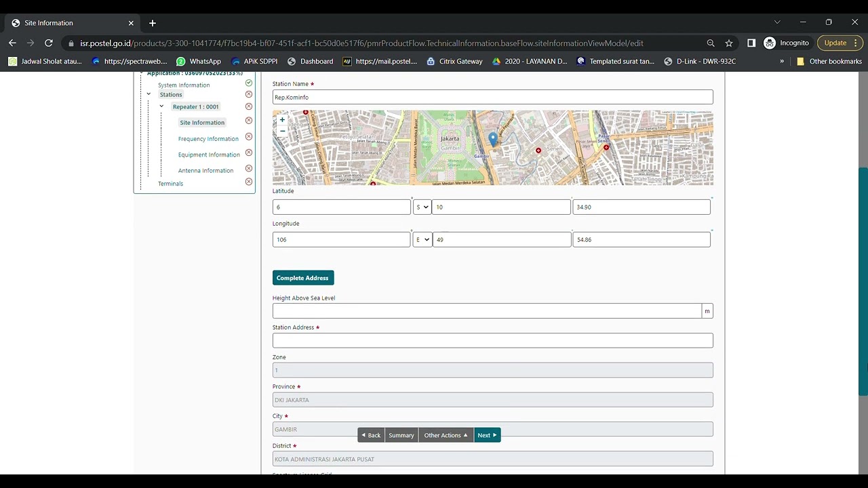Click the Back button
The width and height of the screenshot is (868, 488).
[371, 435]
